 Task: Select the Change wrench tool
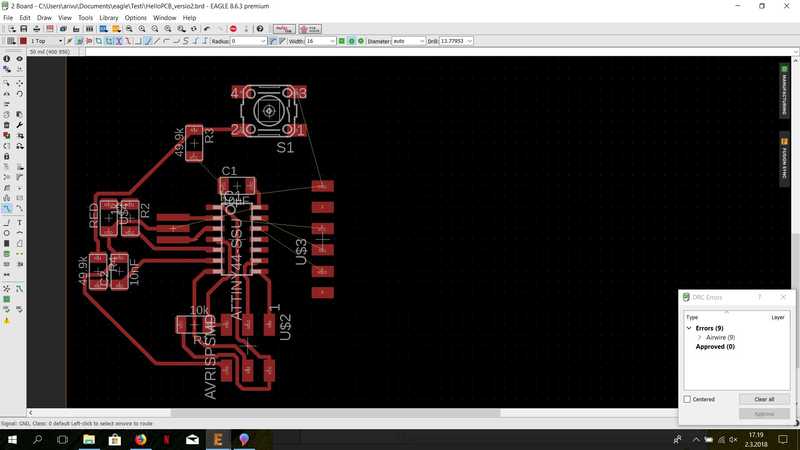coord(19,125)
